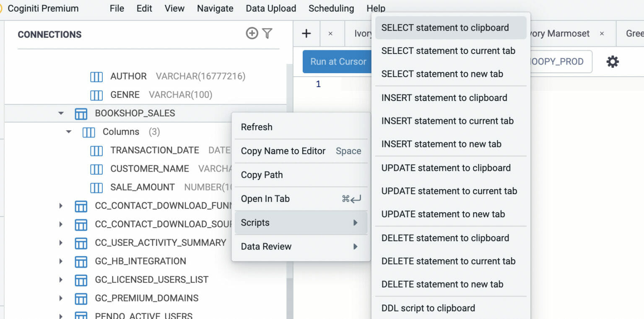The height and width of the screenshot is (319, 644).
Task: Click the plus icon to open new query tab
Action: [306, 33]
